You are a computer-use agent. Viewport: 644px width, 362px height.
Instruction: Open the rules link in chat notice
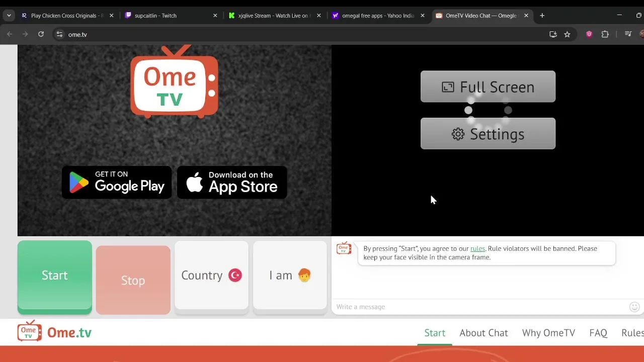477,248
